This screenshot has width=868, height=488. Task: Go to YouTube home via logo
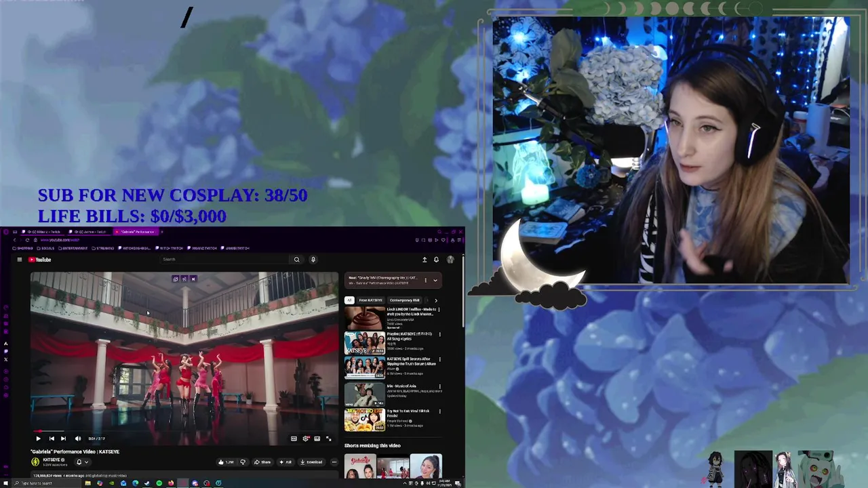[x=39, y=260]
